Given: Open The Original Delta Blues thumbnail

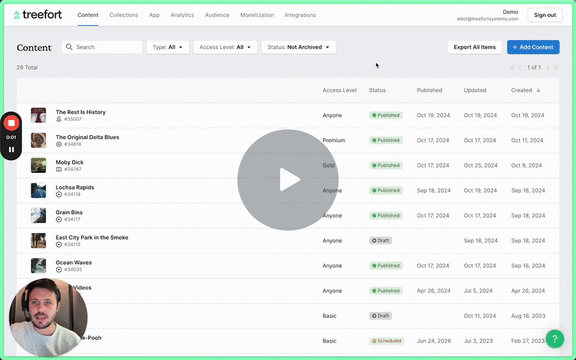Looking at the screenshot, I should click(38, 140).
